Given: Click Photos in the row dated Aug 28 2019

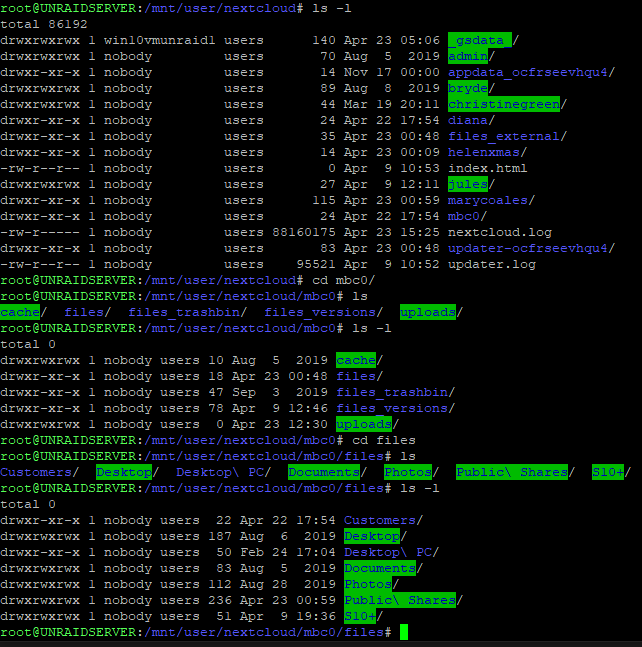Looking at the screenshot, I should 368,584.
